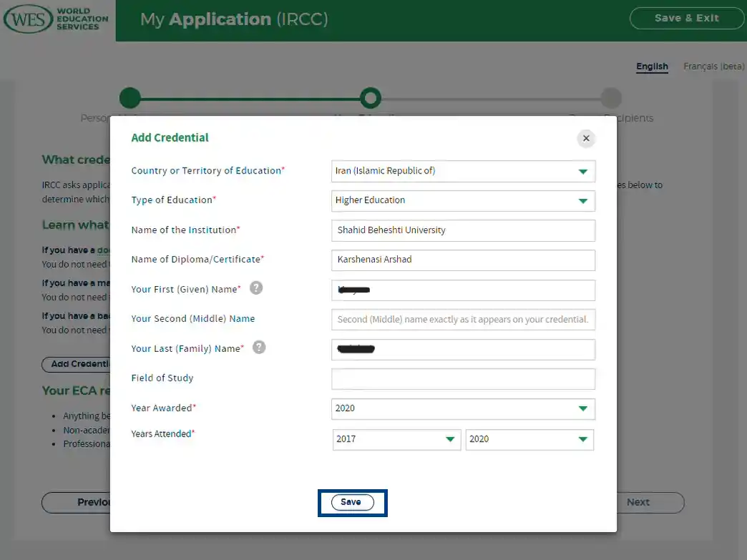
Task: Open Type of Education dropdown
Action: coord(463,201)
